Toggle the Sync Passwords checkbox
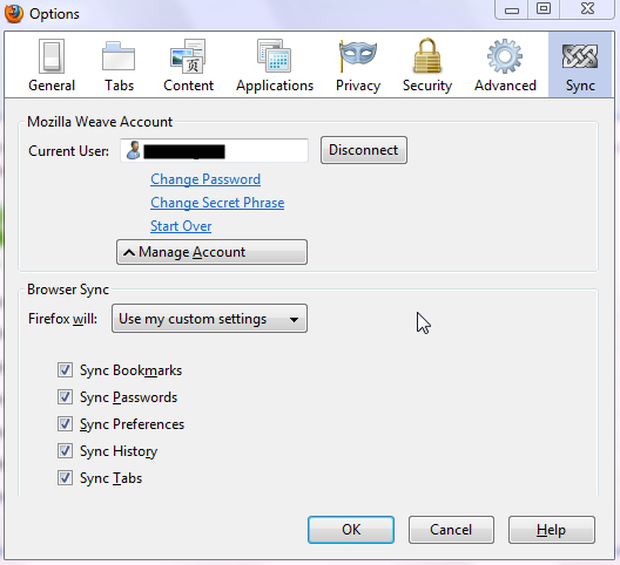620x565 pixels. point(65,397)
